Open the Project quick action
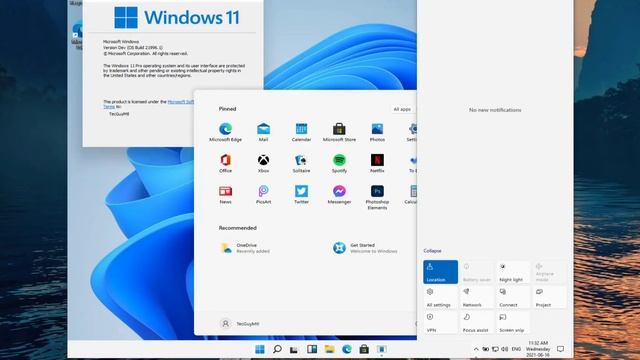Image resolution: width=640 pixels, height=360 pixels. (549, 297)
